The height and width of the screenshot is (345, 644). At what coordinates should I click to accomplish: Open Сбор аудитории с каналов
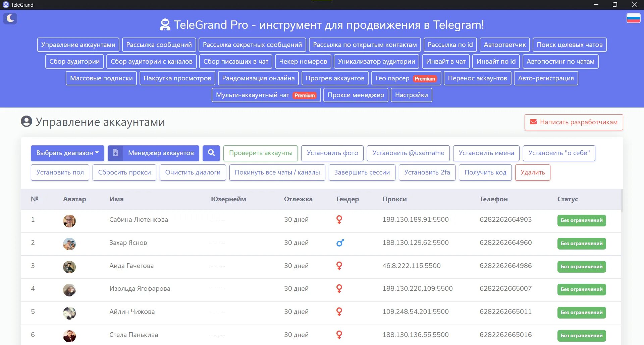152,62
